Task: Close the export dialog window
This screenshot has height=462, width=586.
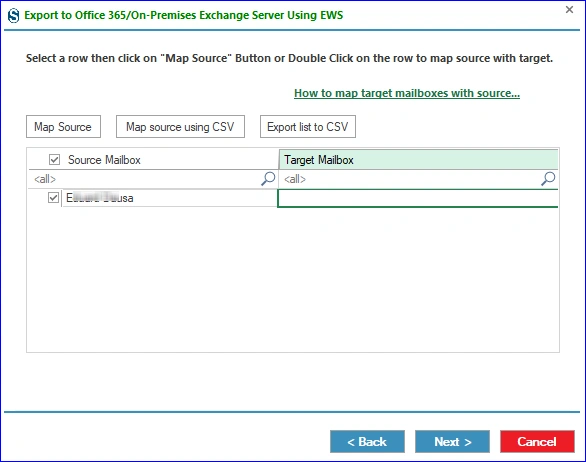Action: (569, 10)
